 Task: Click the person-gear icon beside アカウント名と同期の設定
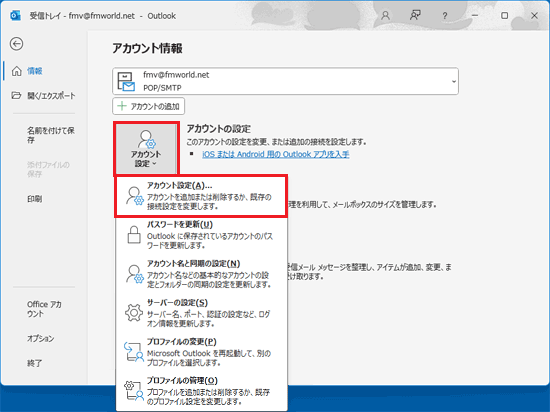pos(135,274)
